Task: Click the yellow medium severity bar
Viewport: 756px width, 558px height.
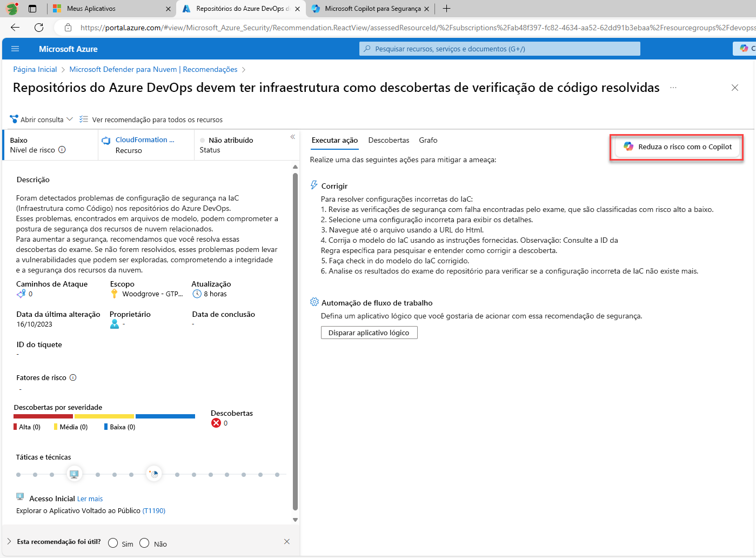Action: click(104, 416)
